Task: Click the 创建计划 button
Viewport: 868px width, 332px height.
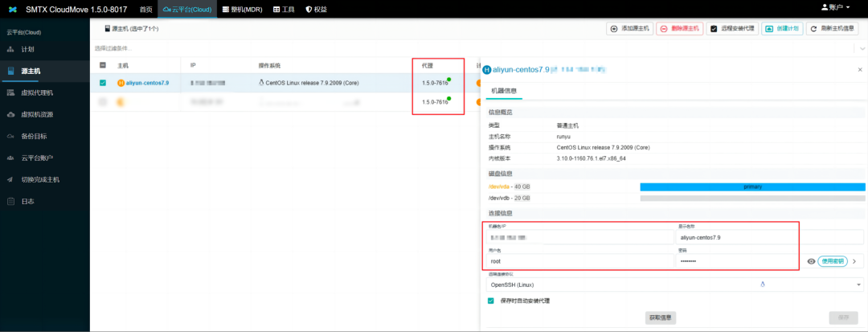Action: point(782,29)
